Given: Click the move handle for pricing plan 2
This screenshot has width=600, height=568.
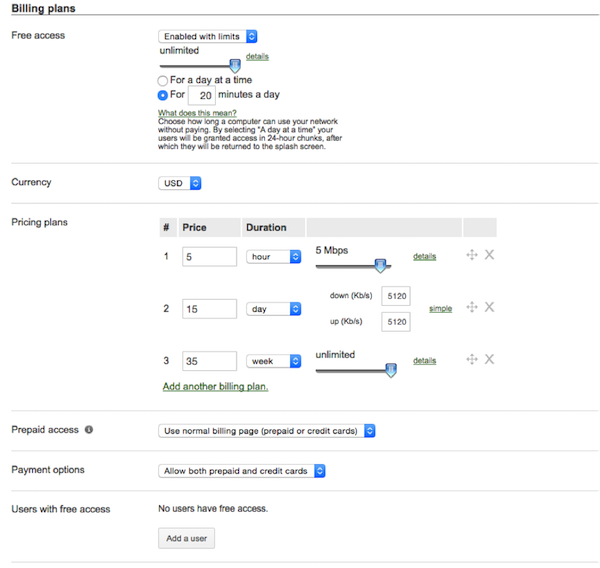Looking at the screenshot, I should point(472,307).
